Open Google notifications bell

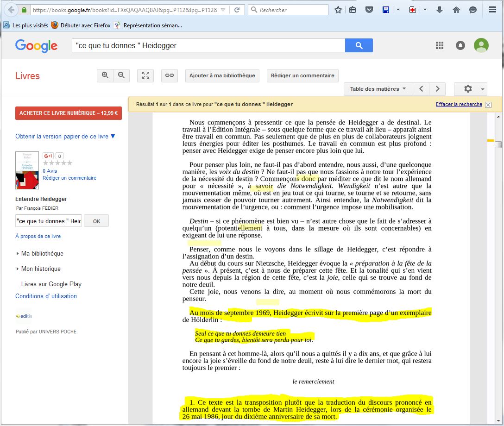(x=460, y=45)
